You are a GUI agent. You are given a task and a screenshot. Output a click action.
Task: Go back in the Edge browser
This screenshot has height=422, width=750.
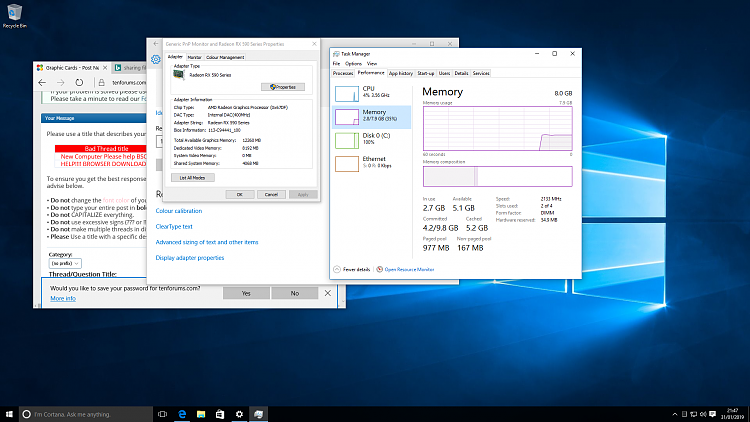tap(42, 82)
